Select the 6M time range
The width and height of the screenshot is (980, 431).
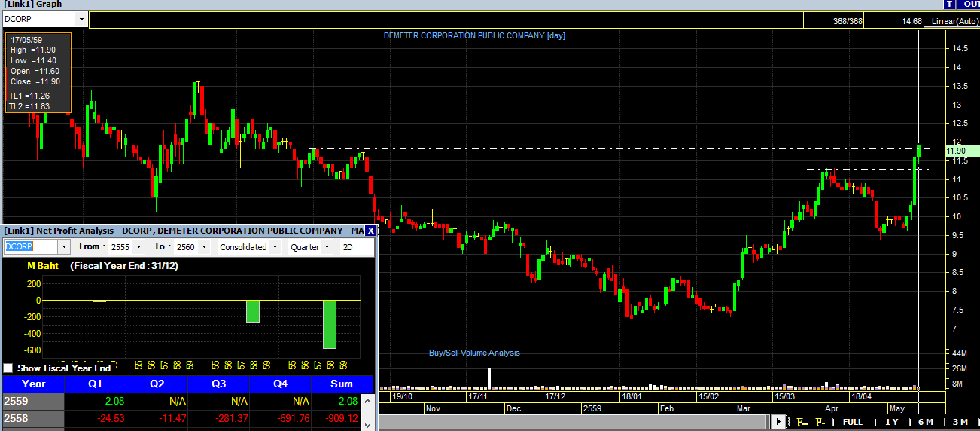925,422
